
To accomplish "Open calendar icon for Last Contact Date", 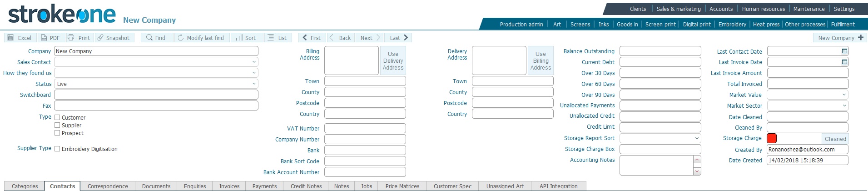I will click(844, 51).
